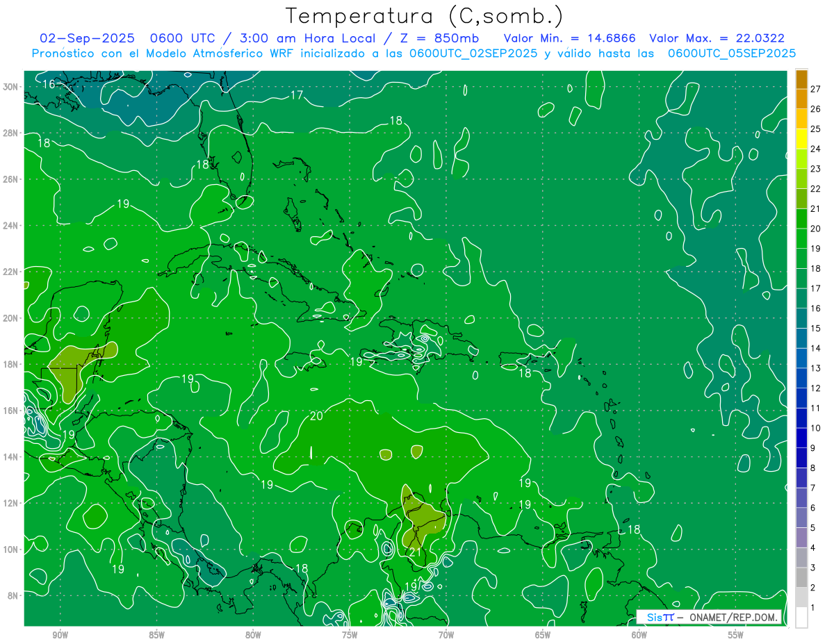Screen dimensions: 834x644
Task: Click the 'Pronóstico con el Modelo Atmosferico WRF' text
Action: coord(165,53)
